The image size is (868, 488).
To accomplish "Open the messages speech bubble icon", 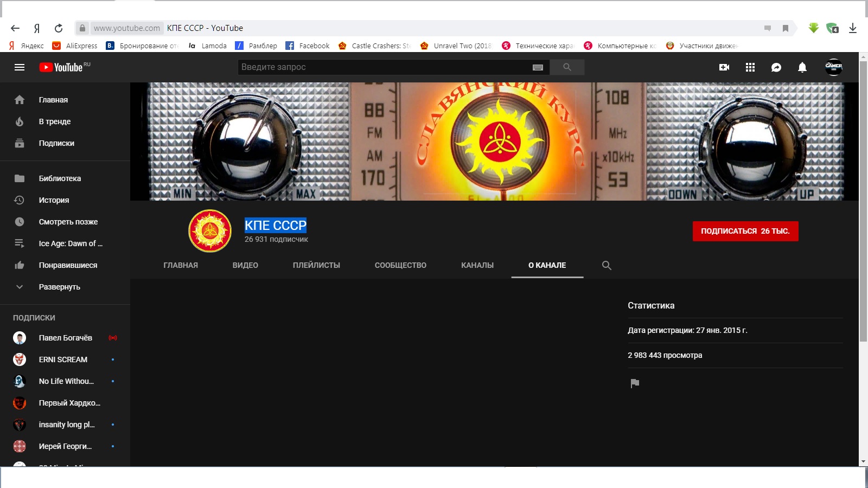I will click(776, 67).
